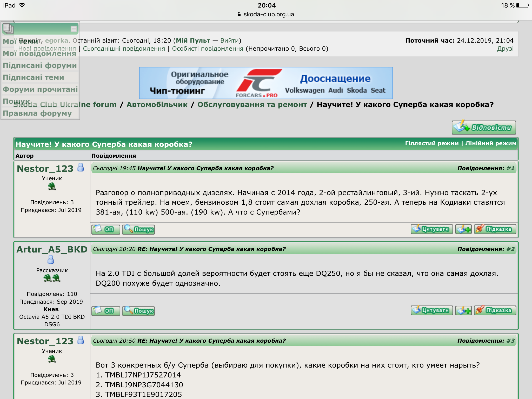Click Цитувати quote button in post #2
532x399 pixels.
pyautogui.click(x=431, y=310)
